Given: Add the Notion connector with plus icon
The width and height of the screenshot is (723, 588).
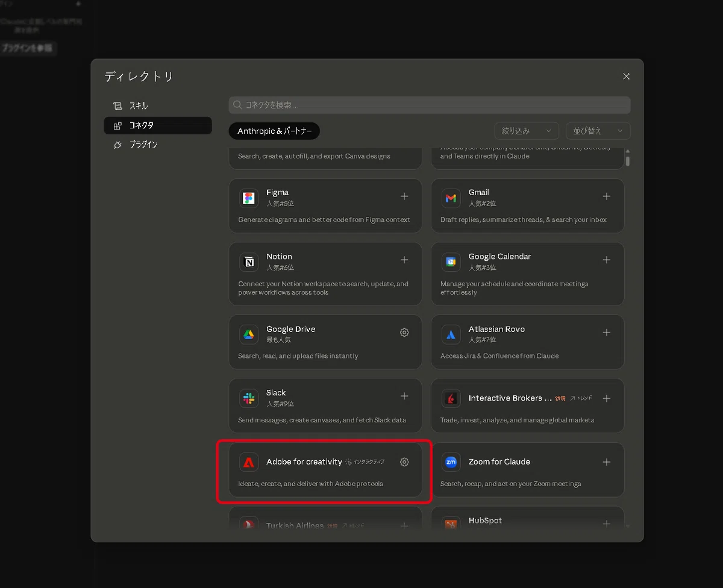Looking at the screenshot, I should click(404, 260).
